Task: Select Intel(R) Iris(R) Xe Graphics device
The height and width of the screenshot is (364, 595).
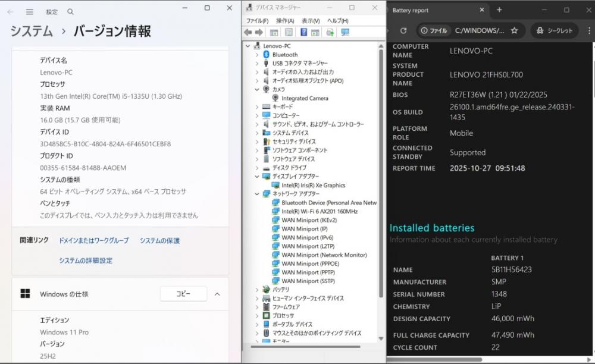Action: tap(313, 186)
